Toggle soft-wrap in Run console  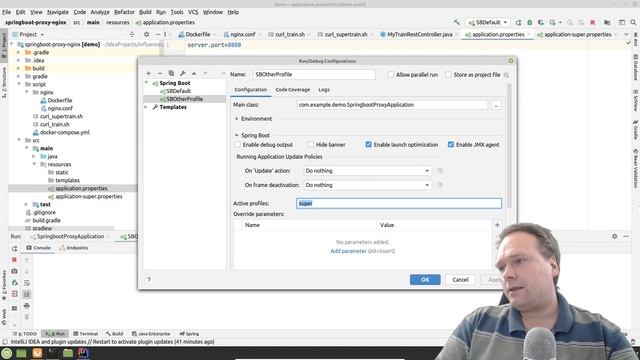pos(27,282)
